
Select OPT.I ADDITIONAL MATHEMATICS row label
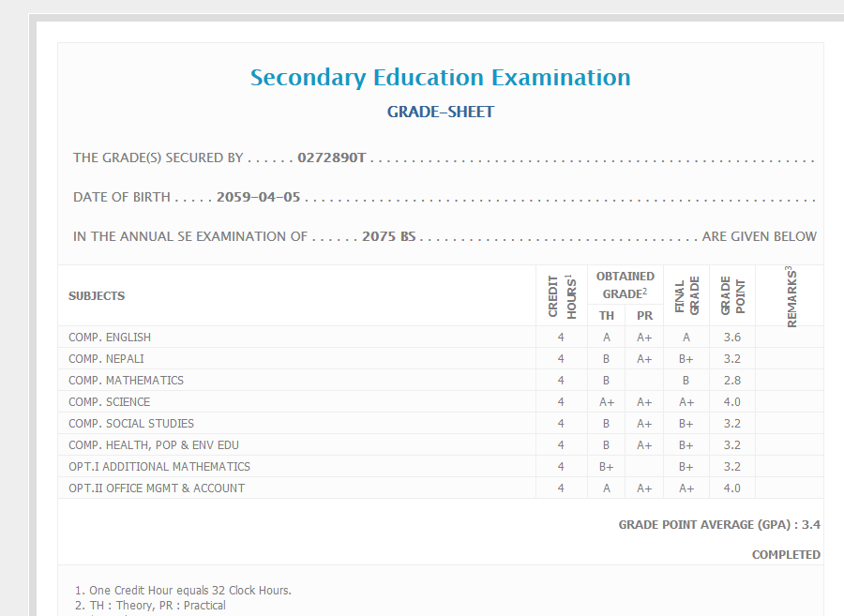click(x=159, y=467)
